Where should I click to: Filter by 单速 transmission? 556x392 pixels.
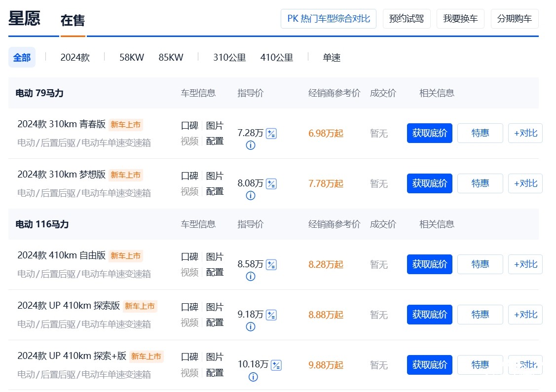click(x=332, y=57)
